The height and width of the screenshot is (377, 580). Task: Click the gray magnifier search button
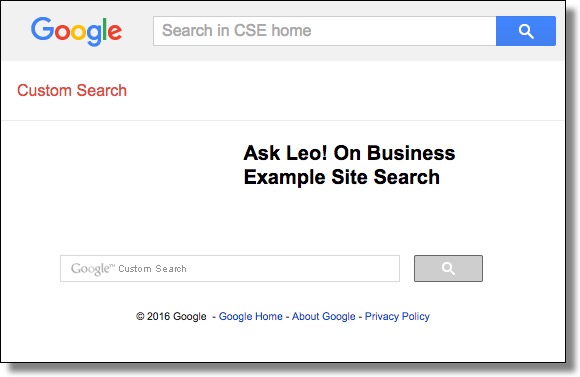tap(448, 268)
